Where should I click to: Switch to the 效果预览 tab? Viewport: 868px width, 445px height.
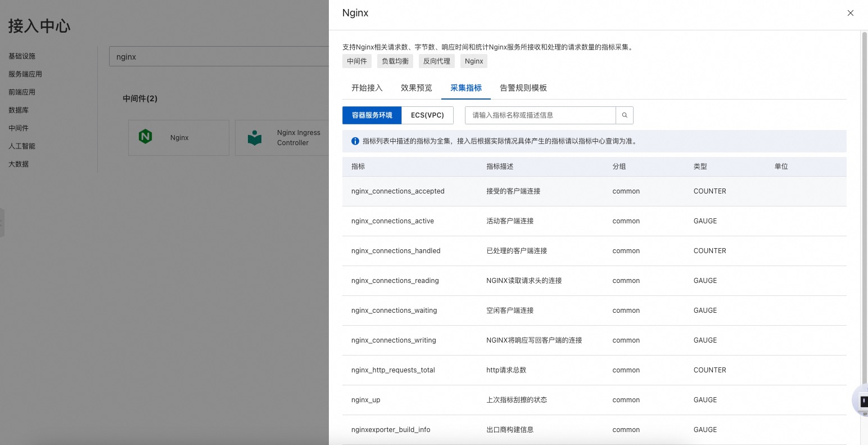pos(416,88)
